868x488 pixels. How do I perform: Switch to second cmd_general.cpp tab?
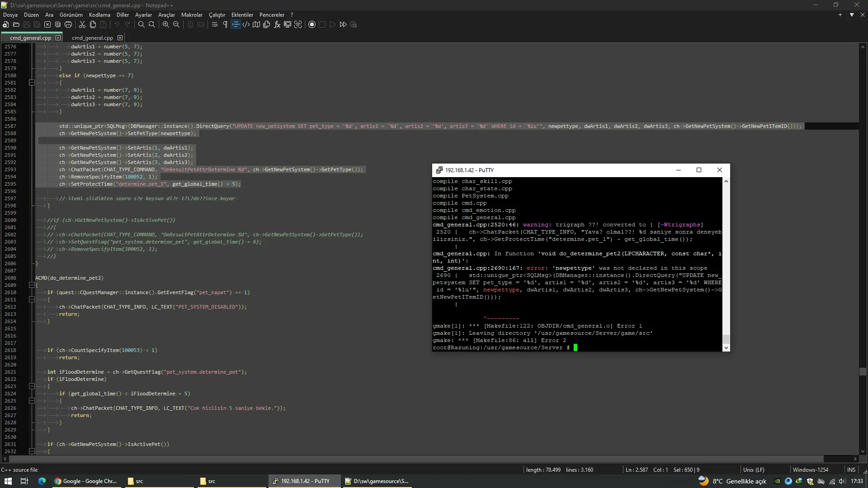click(92, 38)
